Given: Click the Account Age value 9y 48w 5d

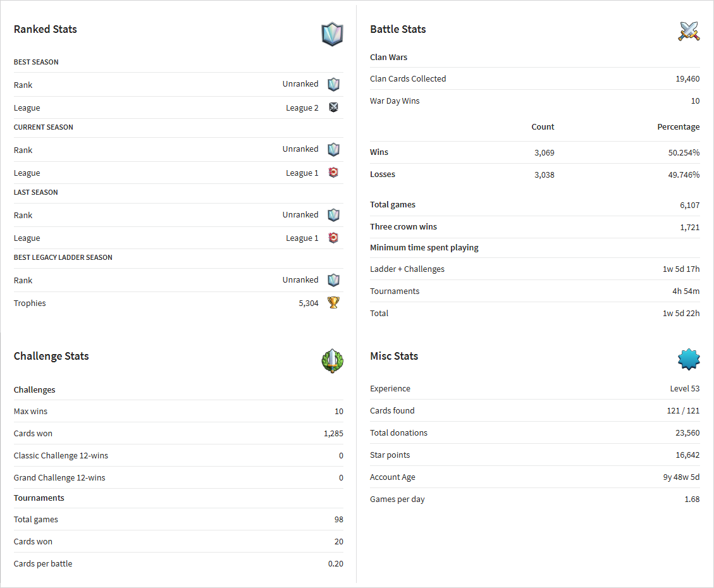Looking at the screenshot, I should tap(681, 477).
